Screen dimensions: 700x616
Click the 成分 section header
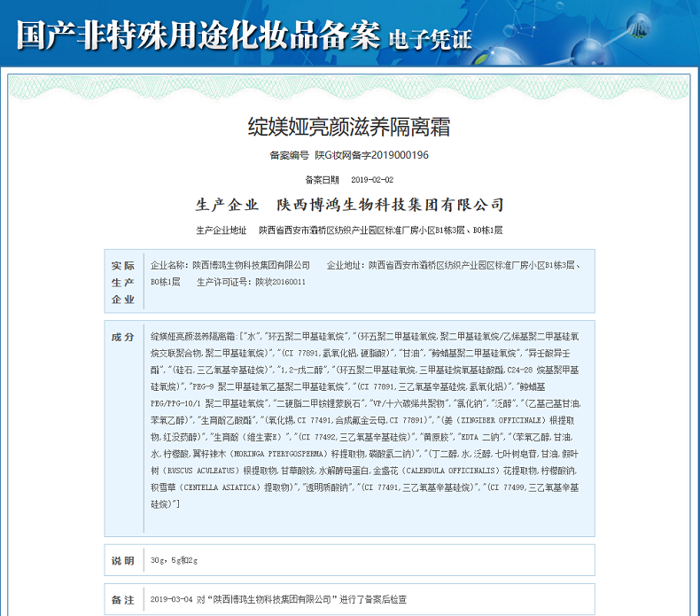[x=123, y=338]
